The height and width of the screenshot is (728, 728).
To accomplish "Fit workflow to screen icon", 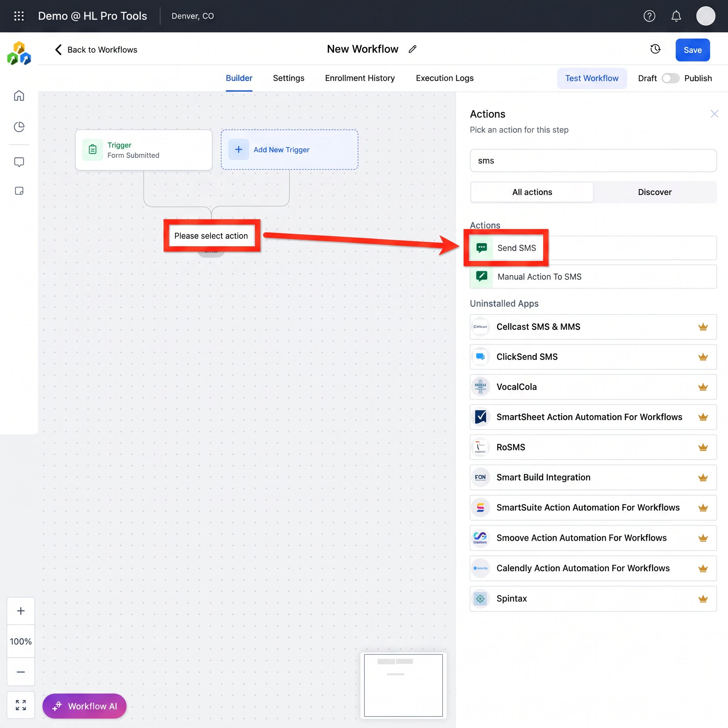I will [x=21, y=705].
